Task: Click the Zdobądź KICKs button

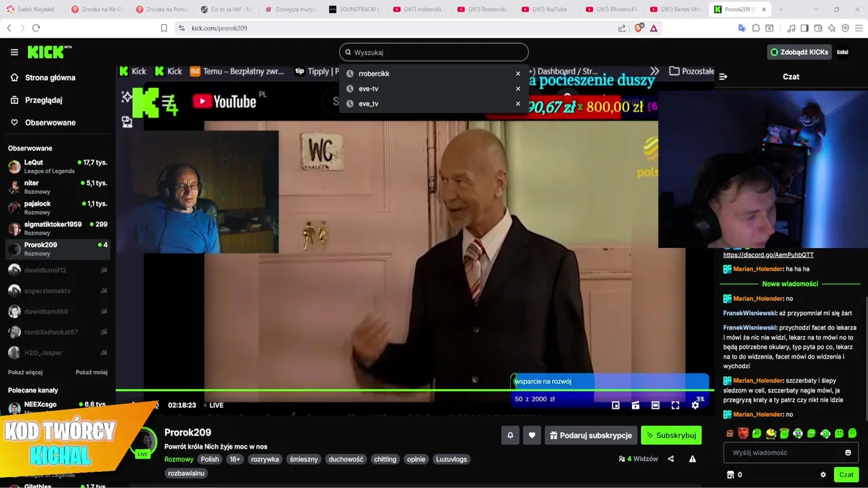Action: click(x=799, y=52)
